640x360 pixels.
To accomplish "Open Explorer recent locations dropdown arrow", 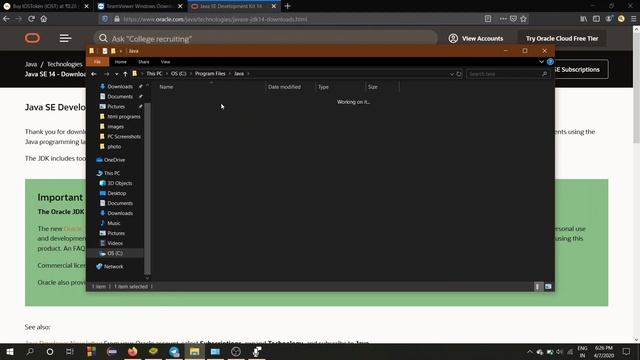I will click(116, 74).
